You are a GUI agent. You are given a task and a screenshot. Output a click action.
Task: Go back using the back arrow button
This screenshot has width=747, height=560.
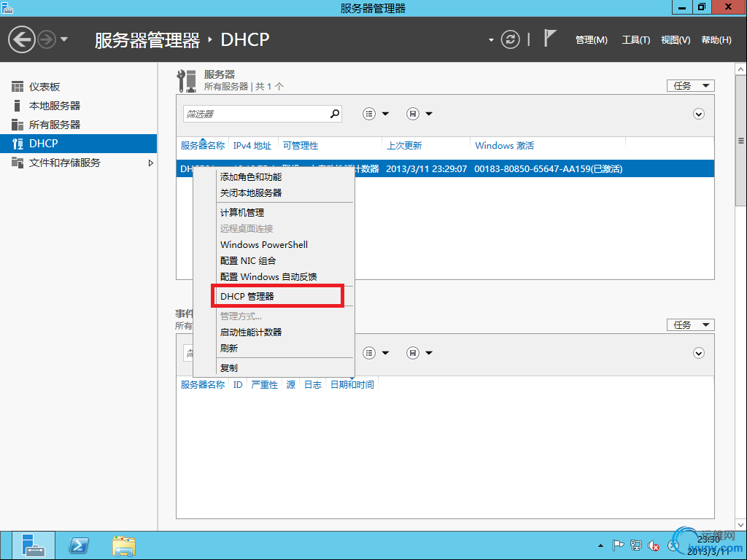point(22,39)
